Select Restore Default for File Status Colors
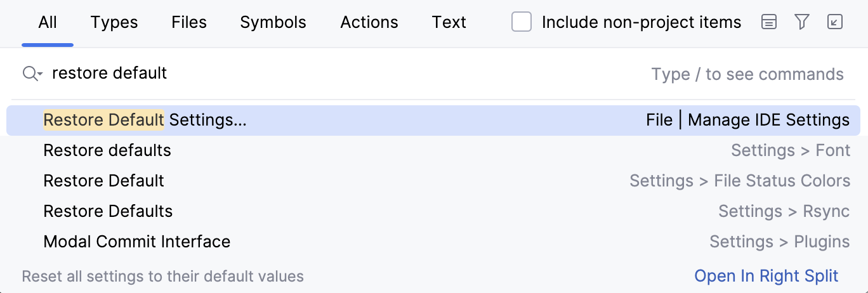This screenshot has height=293, width=868. (x=103, y=181)
